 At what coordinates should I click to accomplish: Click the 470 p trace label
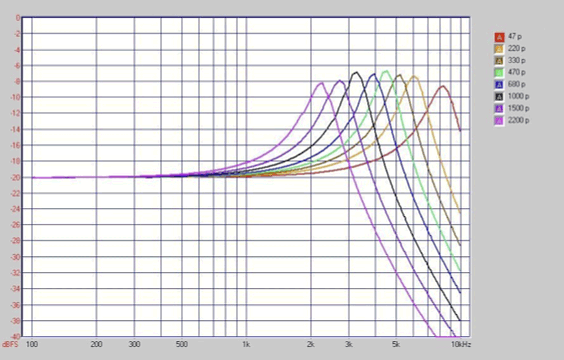pos(517,72)
